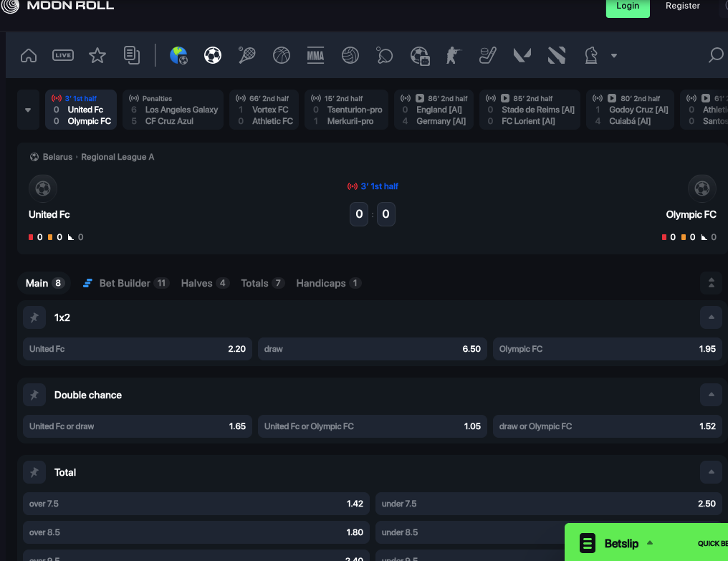
Task: Pin the 1x2 market
Action: pos(34,317)
